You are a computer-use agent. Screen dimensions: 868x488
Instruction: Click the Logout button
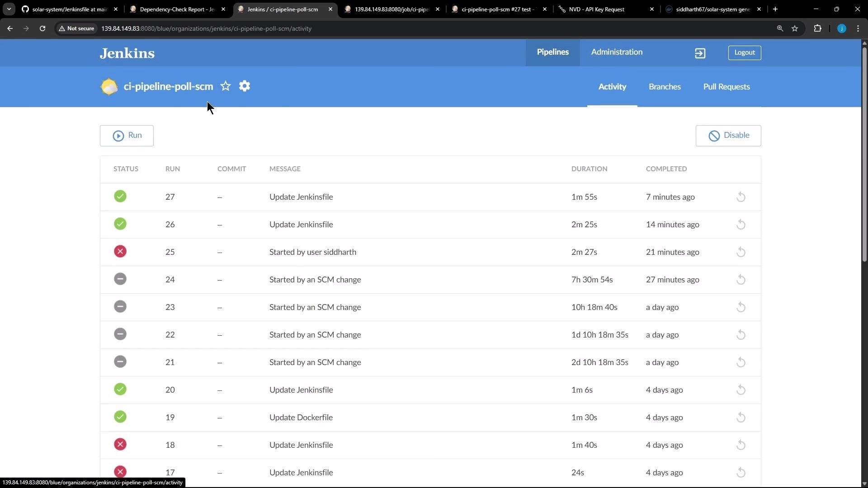pos(745,53)
